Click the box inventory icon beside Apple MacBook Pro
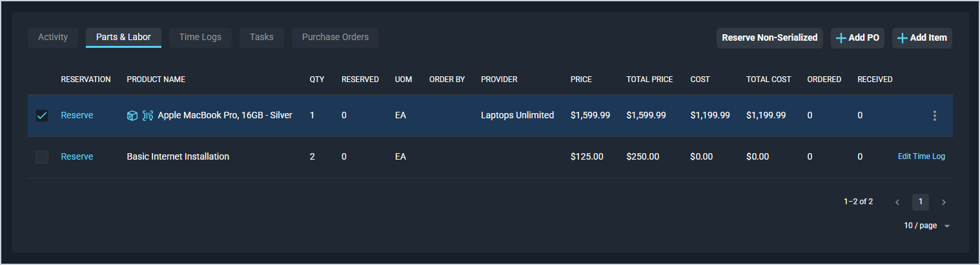Image resolution: width=980 pixels, height=265 pixels. 132,116
